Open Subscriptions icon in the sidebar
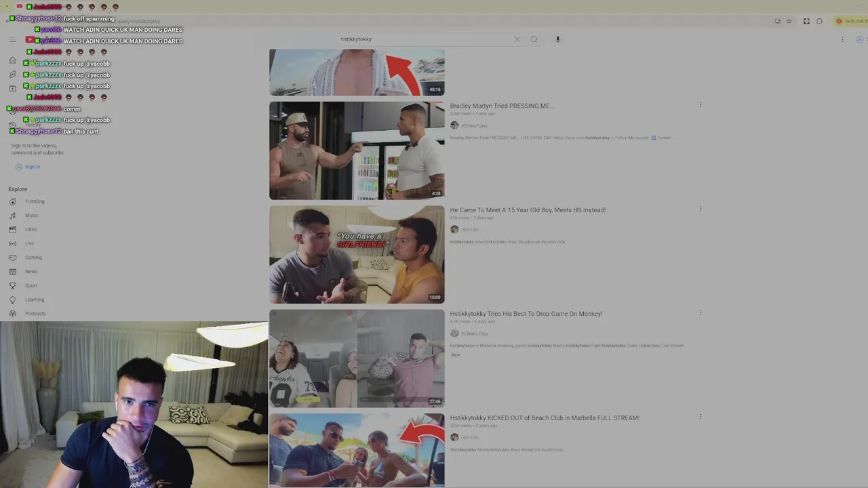The height and width of the screenshot is (488, 868). pos(12,89)
